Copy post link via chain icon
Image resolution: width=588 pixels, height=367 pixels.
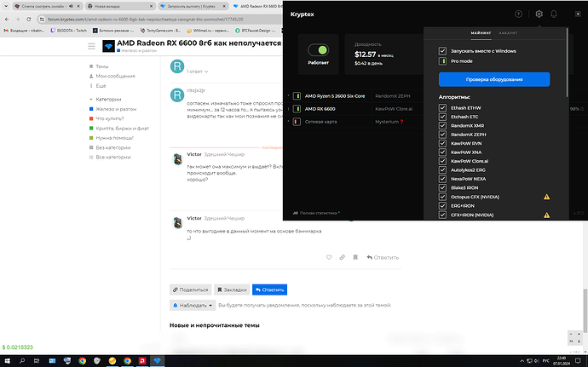pyautogui.click(x=342, y=257)
